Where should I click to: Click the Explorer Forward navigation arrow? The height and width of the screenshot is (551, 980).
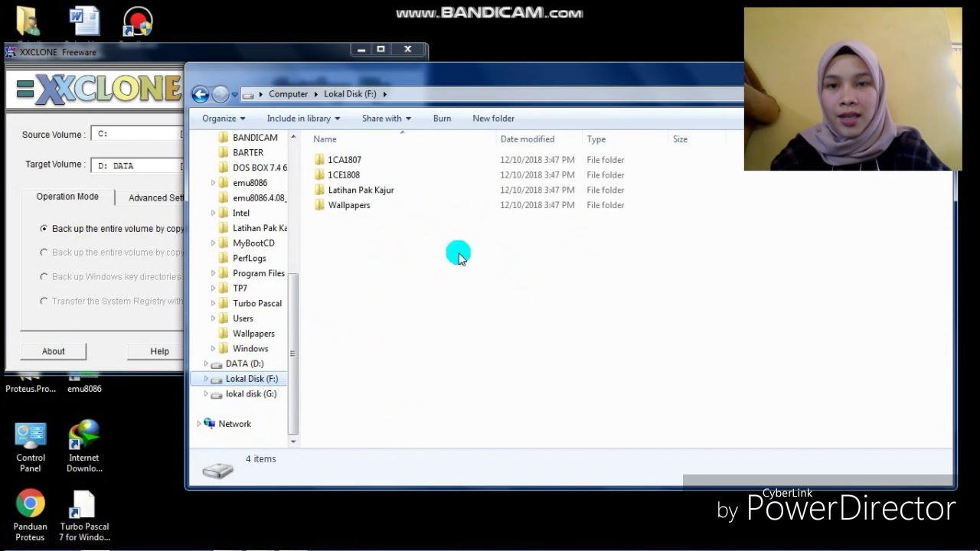pyautogui.click(x=220, y=94)
